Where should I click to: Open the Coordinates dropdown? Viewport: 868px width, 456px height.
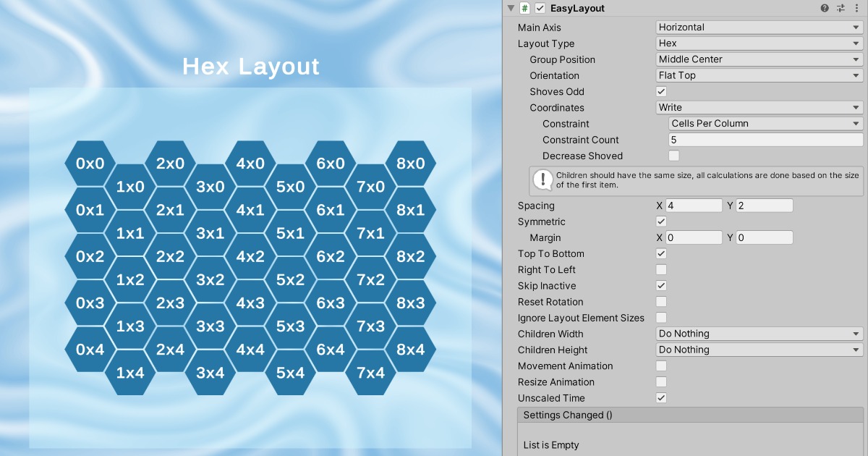[759, 107]
